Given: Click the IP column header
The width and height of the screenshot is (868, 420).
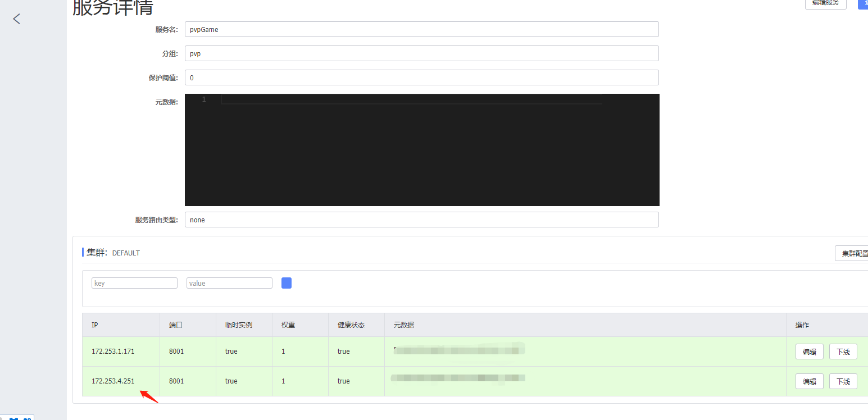Looking at the screenshot, I should point(95,325).
